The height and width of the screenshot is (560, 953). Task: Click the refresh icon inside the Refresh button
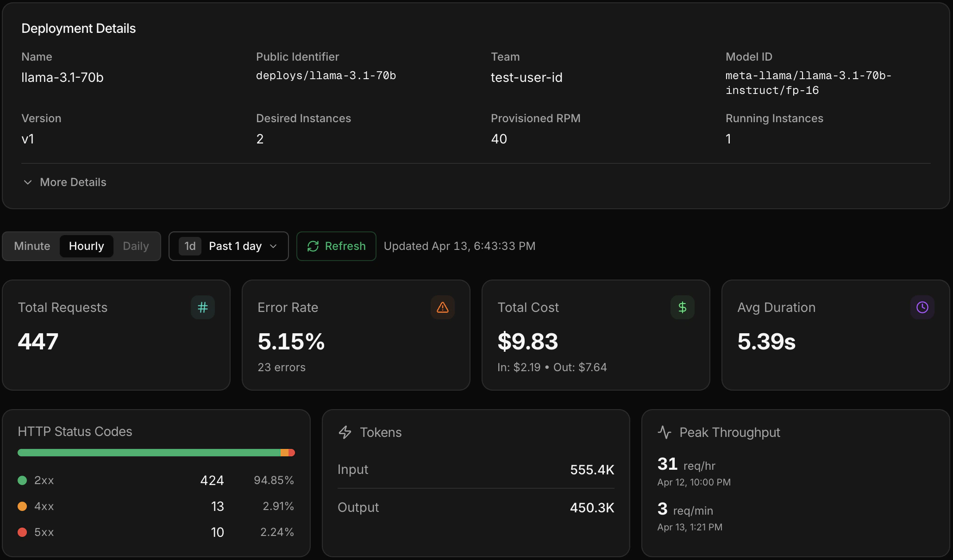[313, 246]
